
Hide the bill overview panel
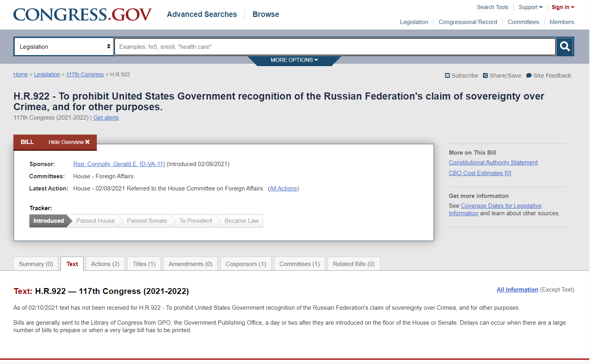click(x=69, y=142)
